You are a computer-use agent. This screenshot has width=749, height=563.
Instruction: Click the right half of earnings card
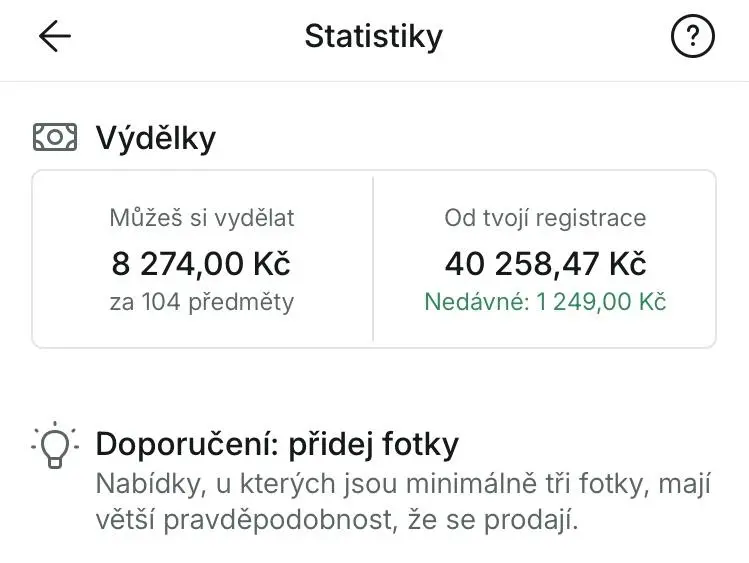(545, 259)
